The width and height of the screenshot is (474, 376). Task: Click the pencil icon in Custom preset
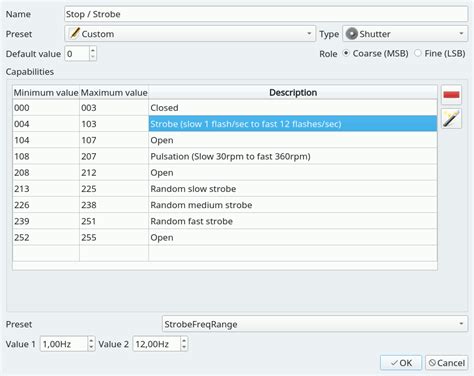pyautogui.click(x=75, y=33)
